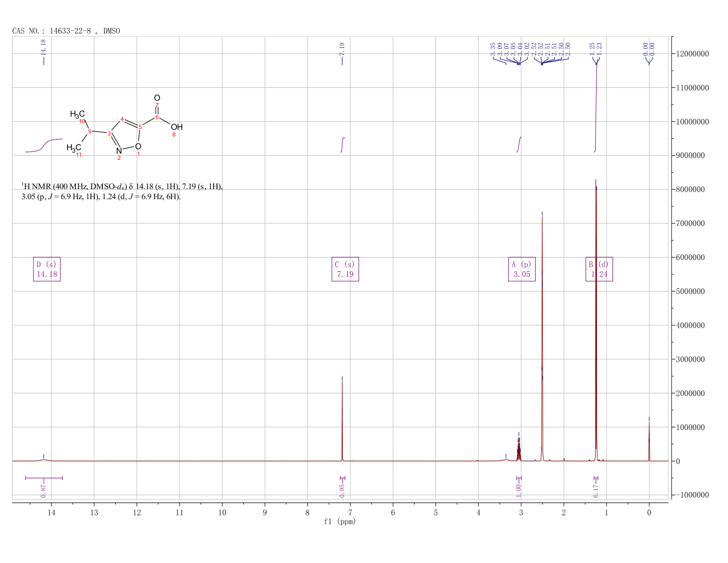
Task: Select the H3C methyl group numbered 10
Action: click(x=78, y=114)
